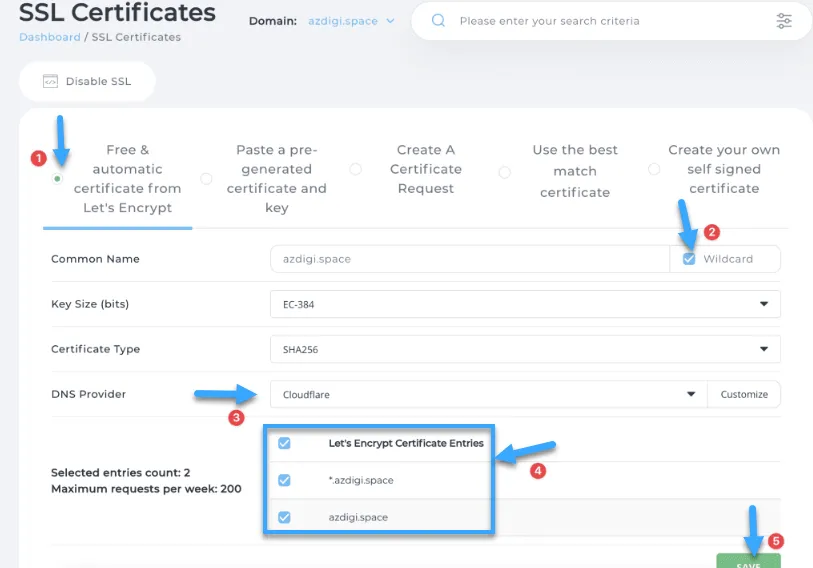The width and height of the screenshot is (813, 568).
Task: Expand the Key Size EC-384 dropdown
Action: pos(525,304)
